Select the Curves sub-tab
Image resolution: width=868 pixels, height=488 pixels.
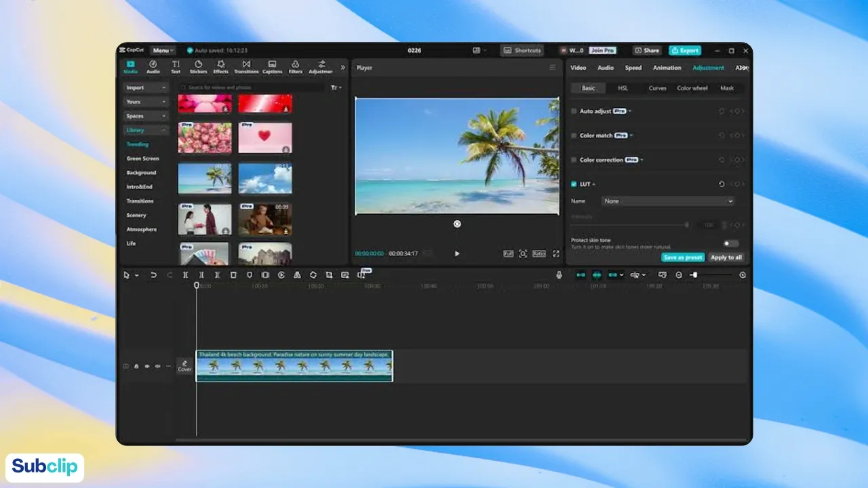(658, 88)
